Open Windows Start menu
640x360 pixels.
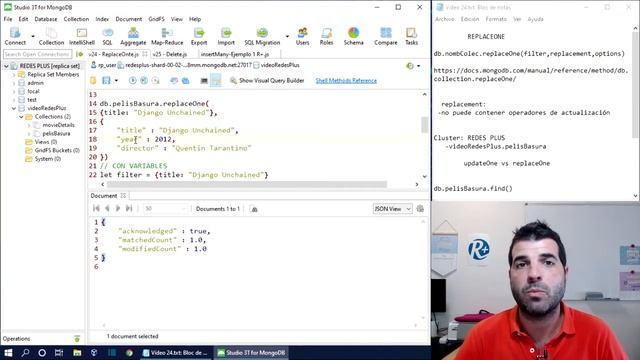[8, 353]
